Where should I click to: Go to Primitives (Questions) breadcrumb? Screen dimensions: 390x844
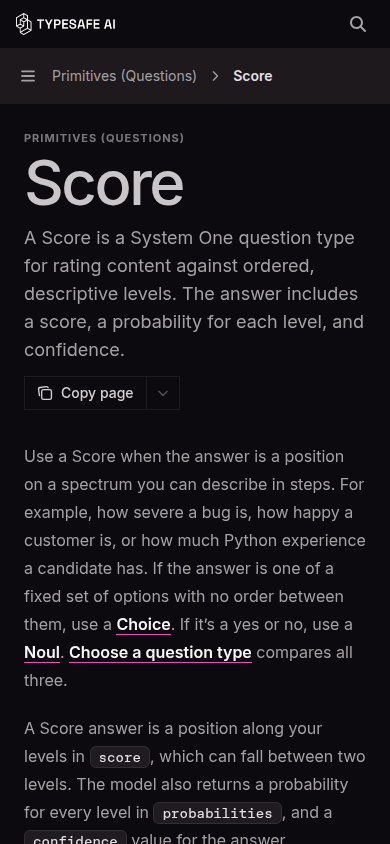pos(124,76)
